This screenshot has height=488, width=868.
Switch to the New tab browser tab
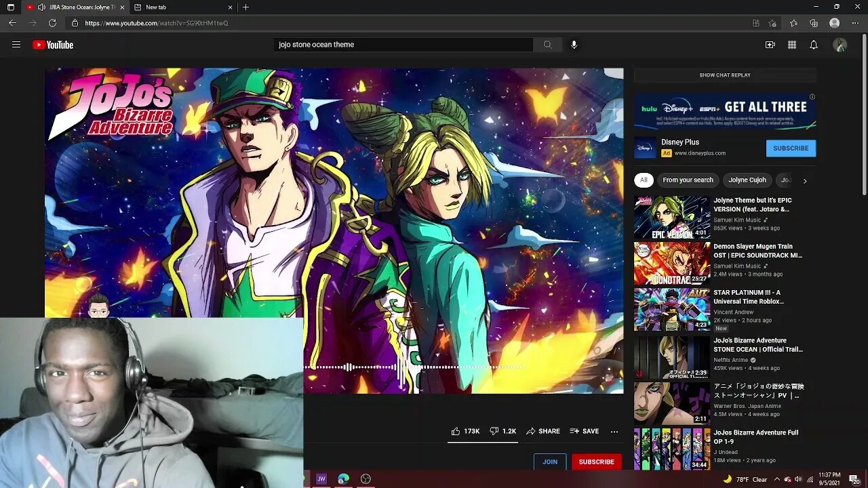pyautogui.click(x=183, y=7)
